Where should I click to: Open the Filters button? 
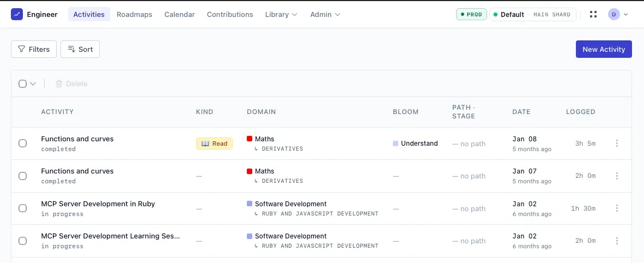point(34,49)
